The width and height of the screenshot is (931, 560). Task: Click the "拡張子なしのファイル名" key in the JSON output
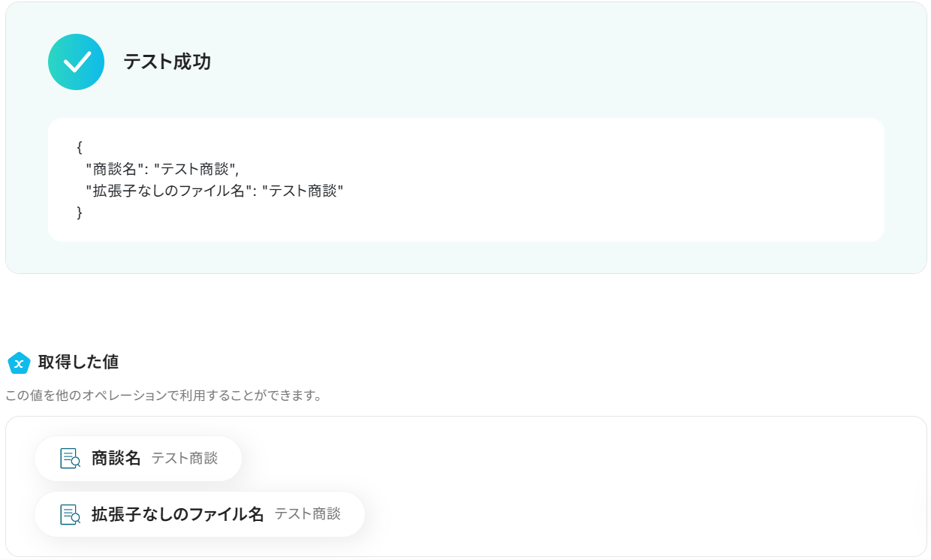[167, 191]
